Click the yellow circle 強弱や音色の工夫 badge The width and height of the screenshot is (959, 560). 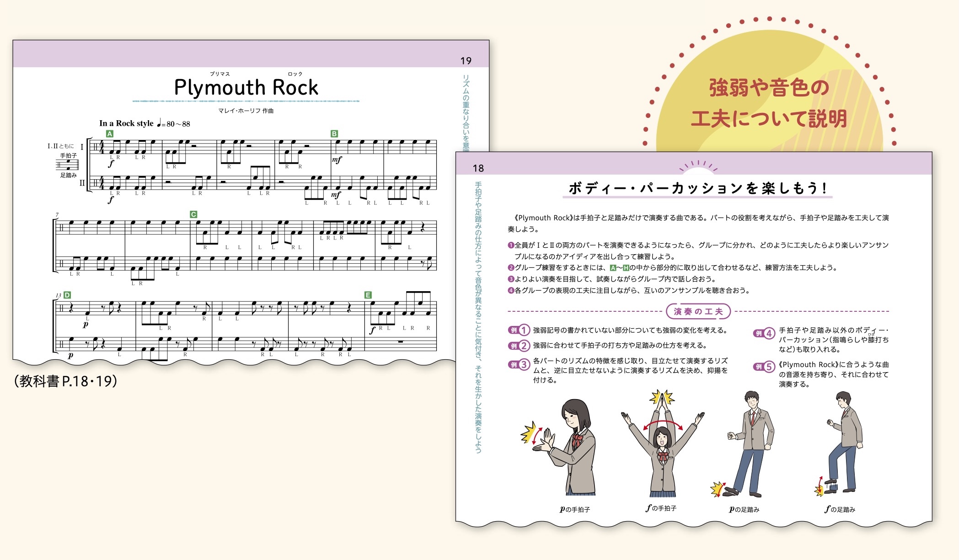[769, 103]
